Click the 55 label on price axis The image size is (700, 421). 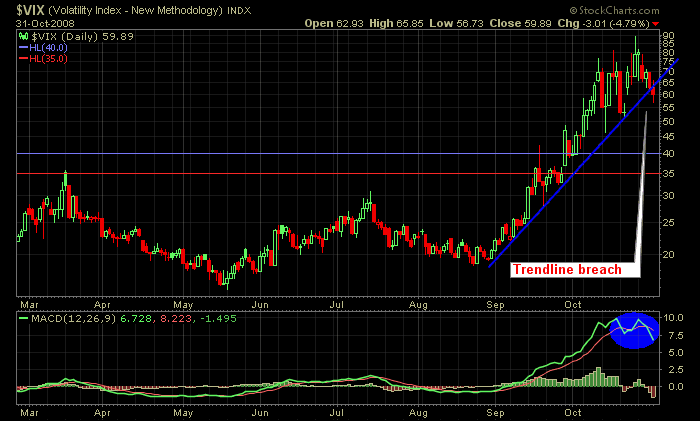[668, 108]
